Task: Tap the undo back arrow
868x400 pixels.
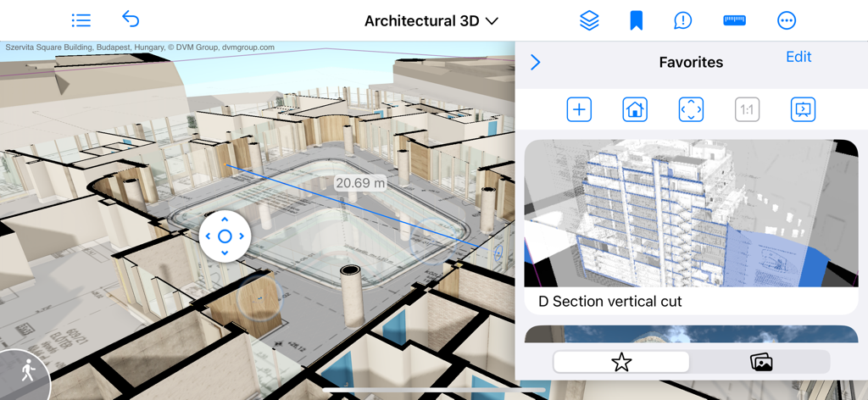Action: [x=130, y=19]
